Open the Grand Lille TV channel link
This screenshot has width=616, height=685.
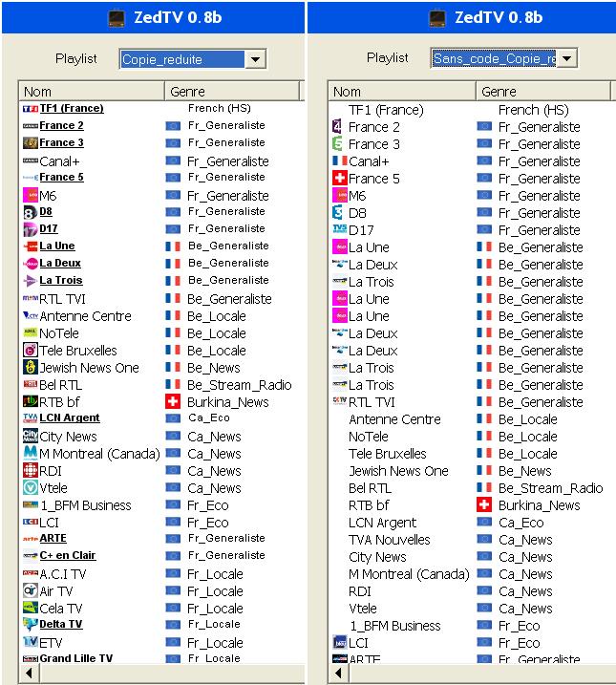75,659
